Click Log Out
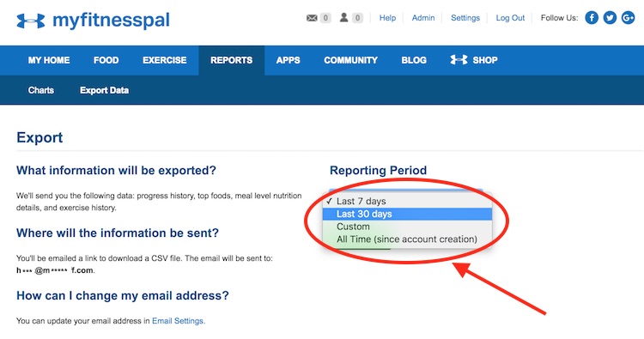This screenshot has height=339, width=644. coord(510,18)
